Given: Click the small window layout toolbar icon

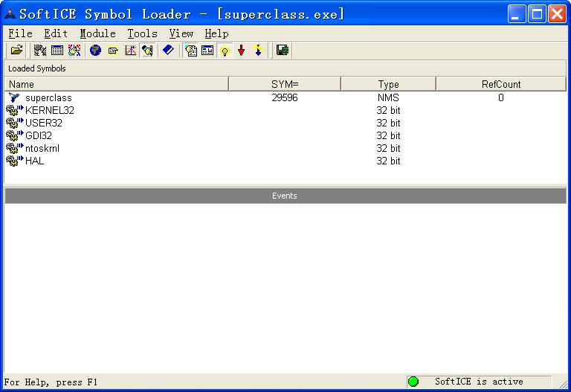Looking at the screenshot, I should 207,51.
